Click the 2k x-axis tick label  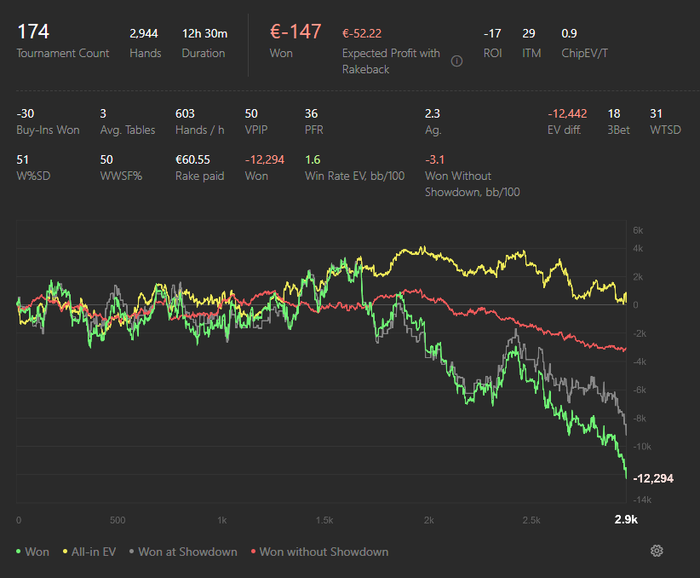(x=429, y=520)
